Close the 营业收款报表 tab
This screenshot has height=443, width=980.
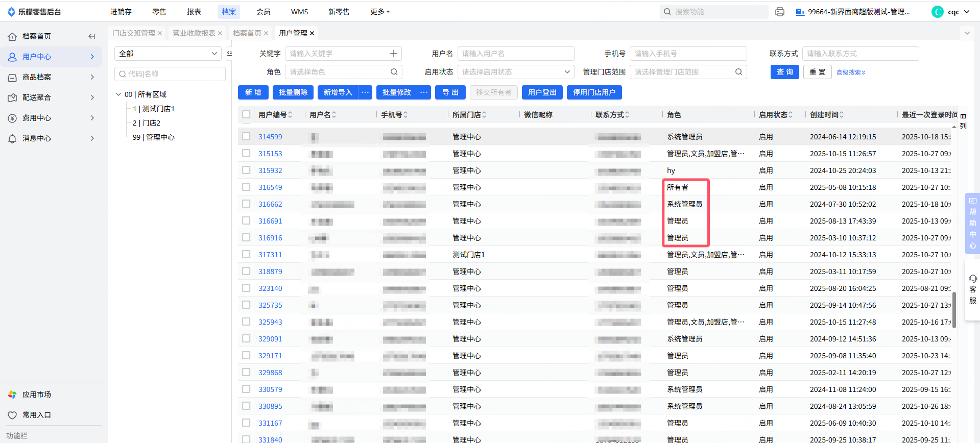tap(220, 33)
